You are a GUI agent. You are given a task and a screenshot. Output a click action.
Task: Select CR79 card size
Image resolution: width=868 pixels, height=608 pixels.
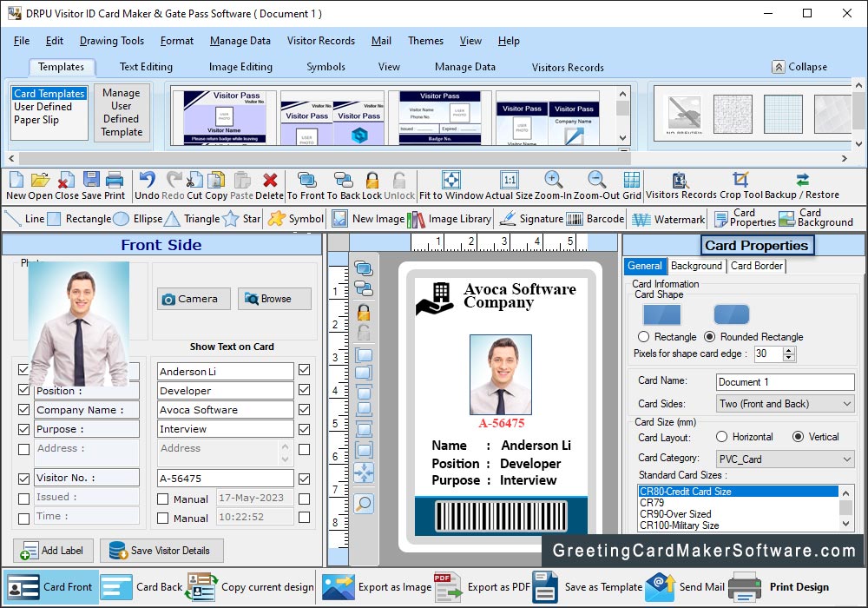click(x=738, y=503)
